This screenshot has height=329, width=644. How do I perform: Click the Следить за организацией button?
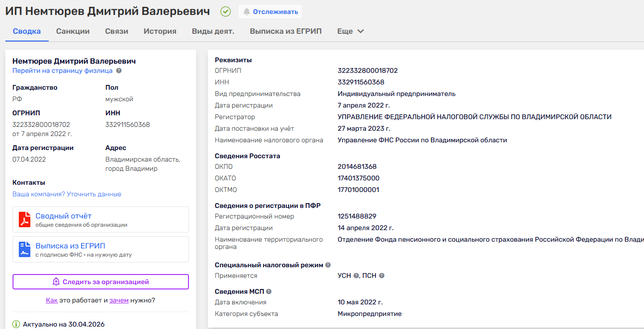point(101,282)
